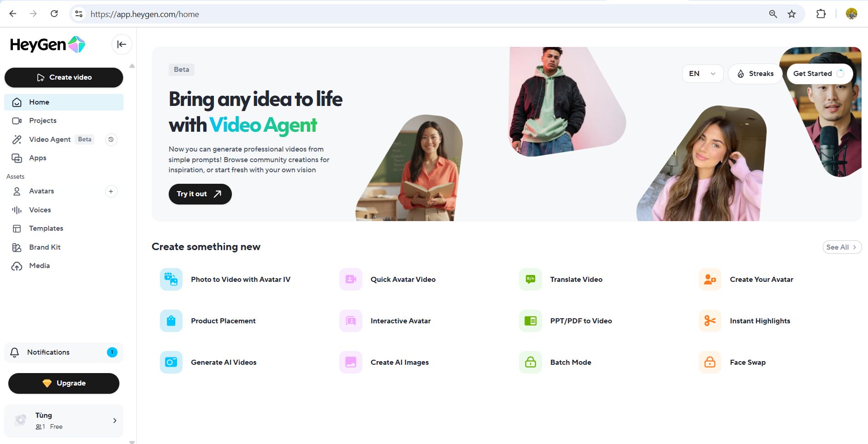Screen dimensions: 868x444
Task: Select Translate Video label
Action: 576,280
